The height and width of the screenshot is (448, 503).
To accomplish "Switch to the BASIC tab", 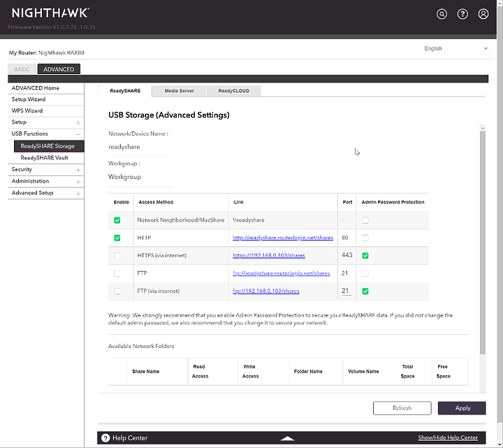I will coord(22,69).
